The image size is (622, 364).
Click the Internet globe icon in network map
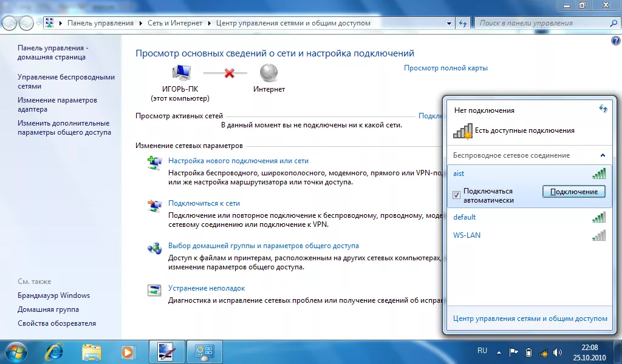click(x=268, y=74)
